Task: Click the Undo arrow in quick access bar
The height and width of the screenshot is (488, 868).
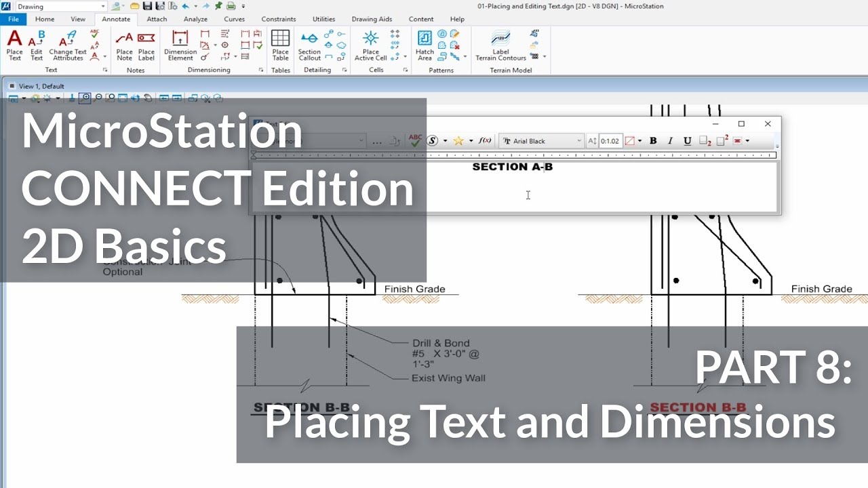Action: [x=186, y=6]
